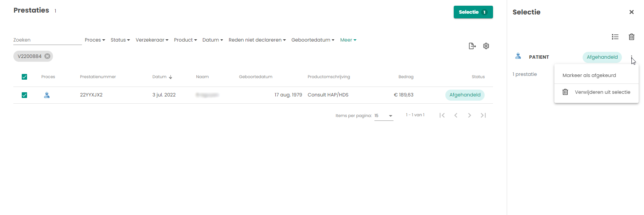This screenshot has width=644, height=215.
Task: Open table settings gear icon
Action: pos(486,46)
